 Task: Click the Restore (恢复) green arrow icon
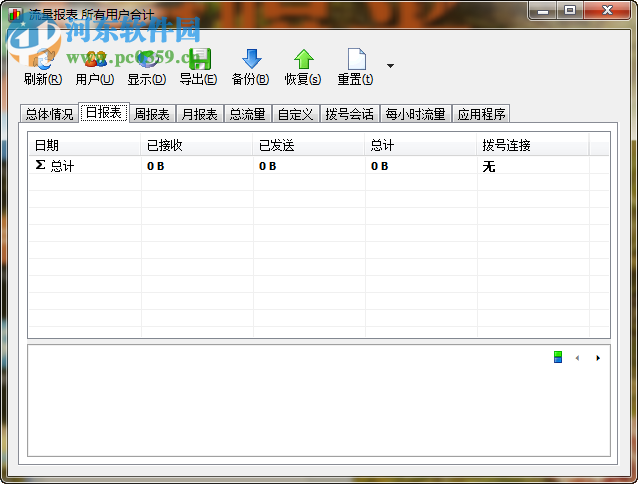tap(303, 59)
